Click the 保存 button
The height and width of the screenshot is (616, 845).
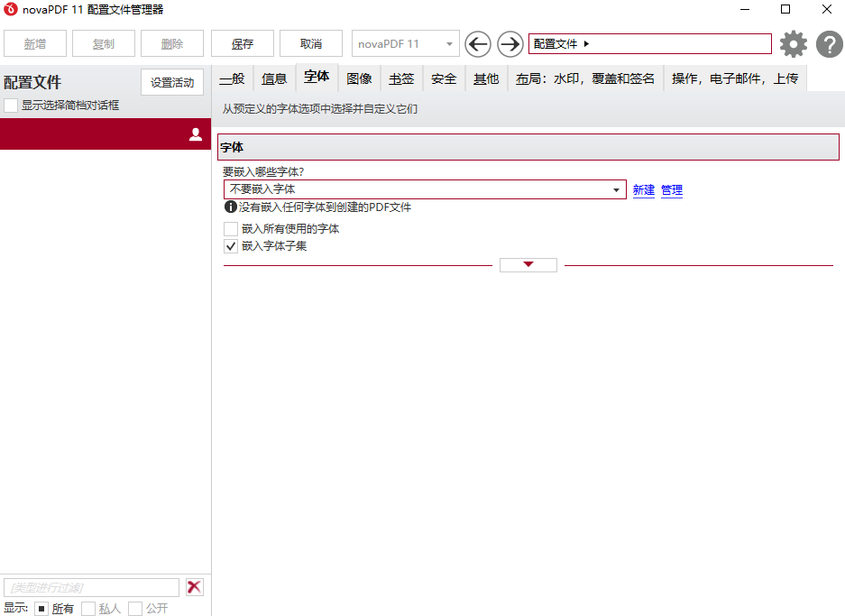pos(241,42)
